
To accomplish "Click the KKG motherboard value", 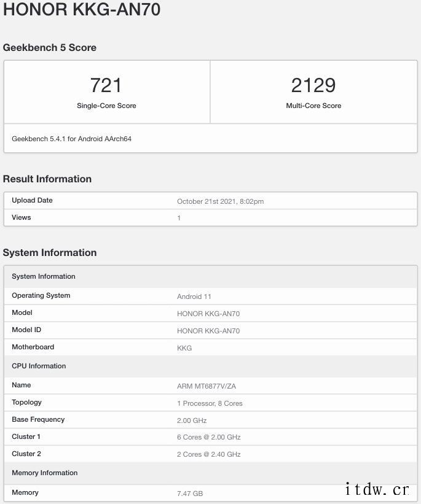I will coord(184,348).
